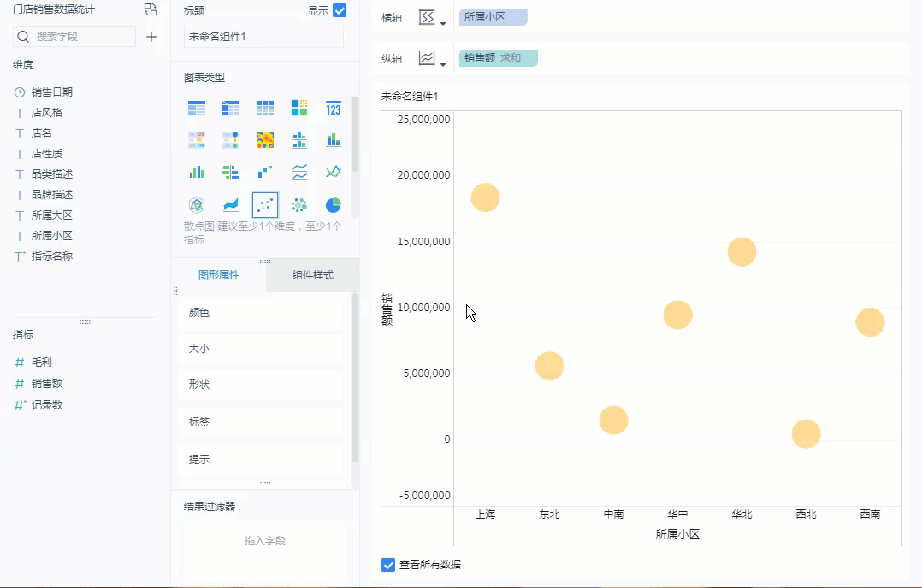Select the grouped table chart type icon
The image size is (922, 588).
197,108
